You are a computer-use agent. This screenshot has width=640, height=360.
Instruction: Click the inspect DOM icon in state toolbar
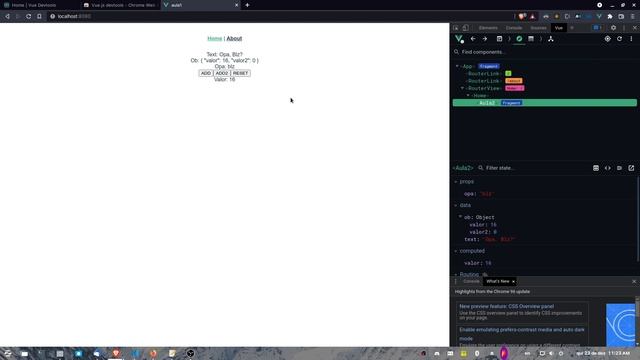[620, 168]
